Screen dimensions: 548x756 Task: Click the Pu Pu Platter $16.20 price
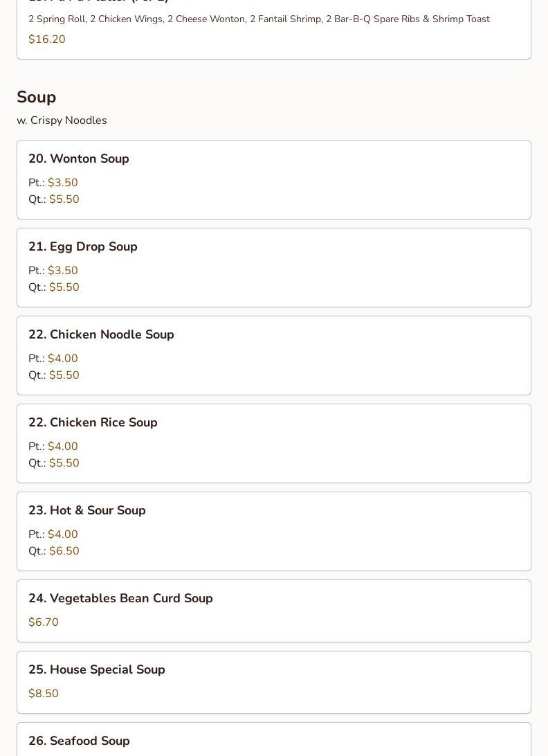coord(47,39)
